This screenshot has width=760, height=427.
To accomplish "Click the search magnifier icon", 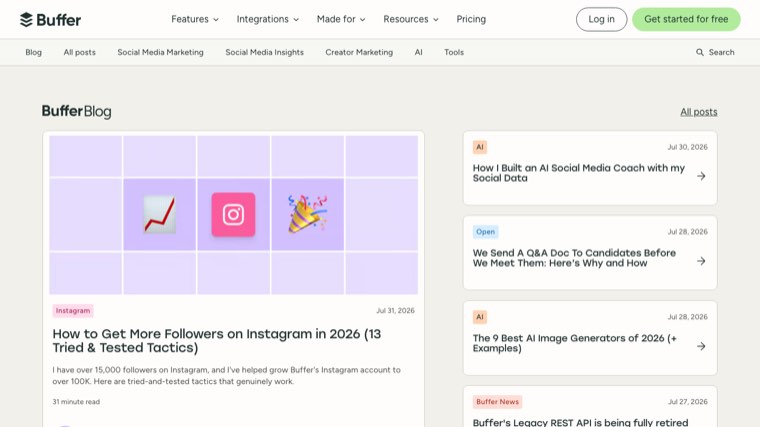I will pos(700,52).
